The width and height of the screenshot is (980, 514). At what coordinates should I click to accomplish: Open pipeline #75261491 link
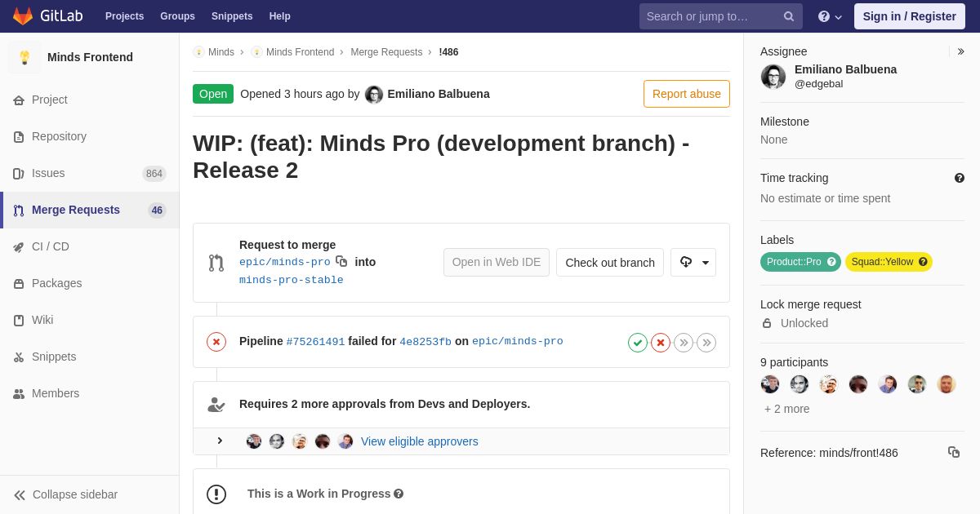coord(315,342)
